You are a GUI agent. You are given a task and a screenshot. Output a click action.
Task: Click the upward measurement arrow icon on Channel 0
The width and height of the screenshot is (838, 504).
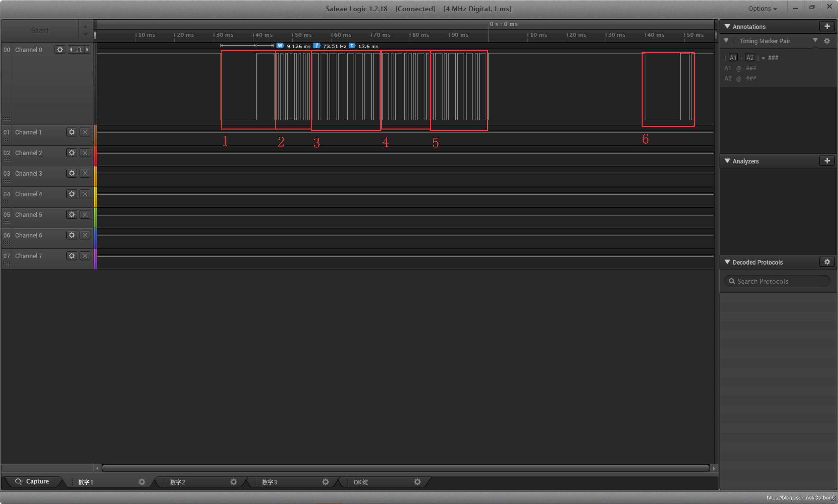coord(79,50)
